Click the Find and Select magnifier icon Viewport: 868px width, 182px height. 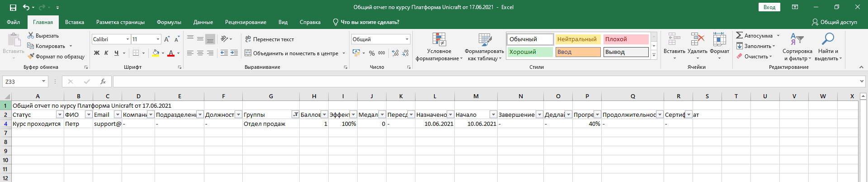(x=828, y=40)
